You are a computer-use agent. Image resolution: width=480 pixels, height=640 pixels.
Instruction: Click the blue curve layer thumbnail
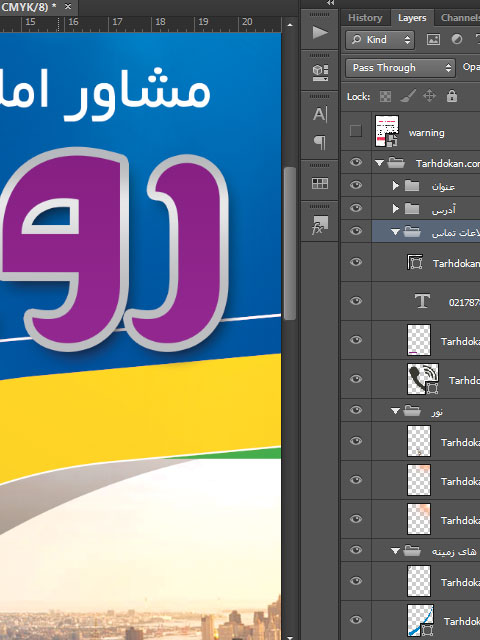tap(420, 620)
